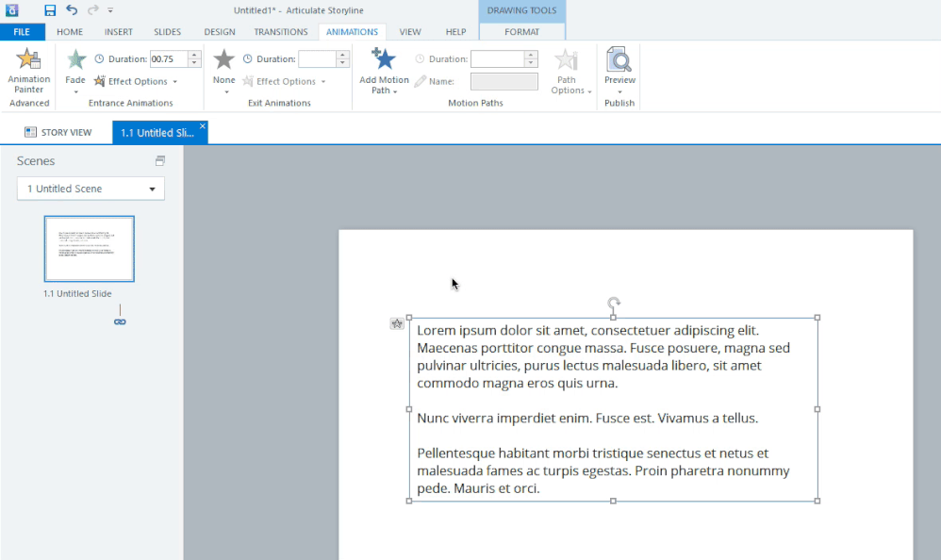This screenshot has width=941, height=560.
Task: Click the Preview icon in Publish group
Action: coord(619,60)
